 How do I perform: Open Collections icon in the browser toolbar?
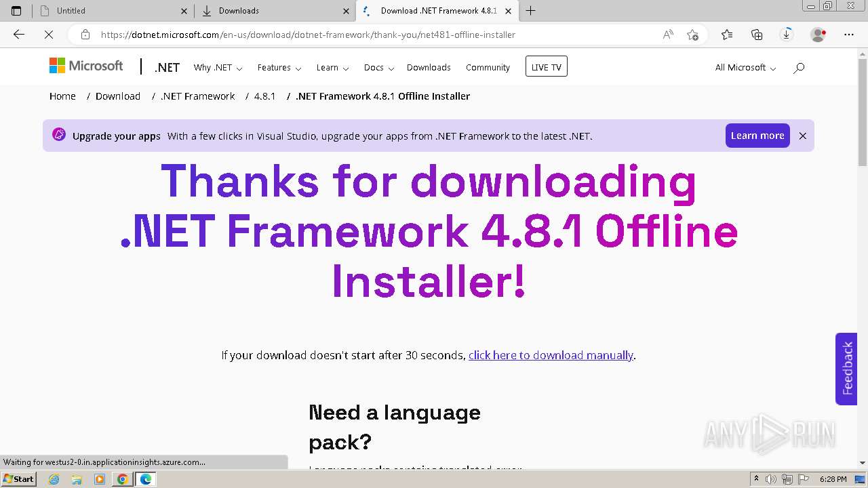point(757,35)
